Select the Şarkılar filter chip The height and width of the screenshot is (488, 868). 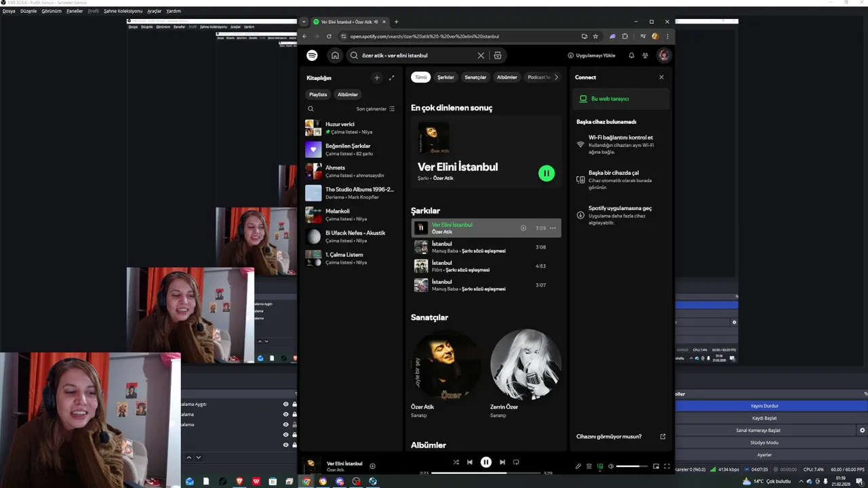446,77
